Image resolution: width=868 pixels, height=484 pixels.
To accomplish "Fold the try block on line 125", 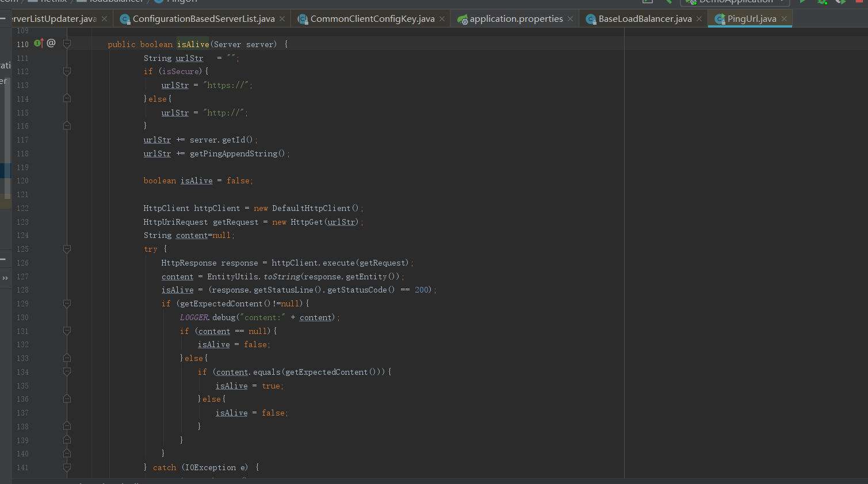I will tap(67, 249).
